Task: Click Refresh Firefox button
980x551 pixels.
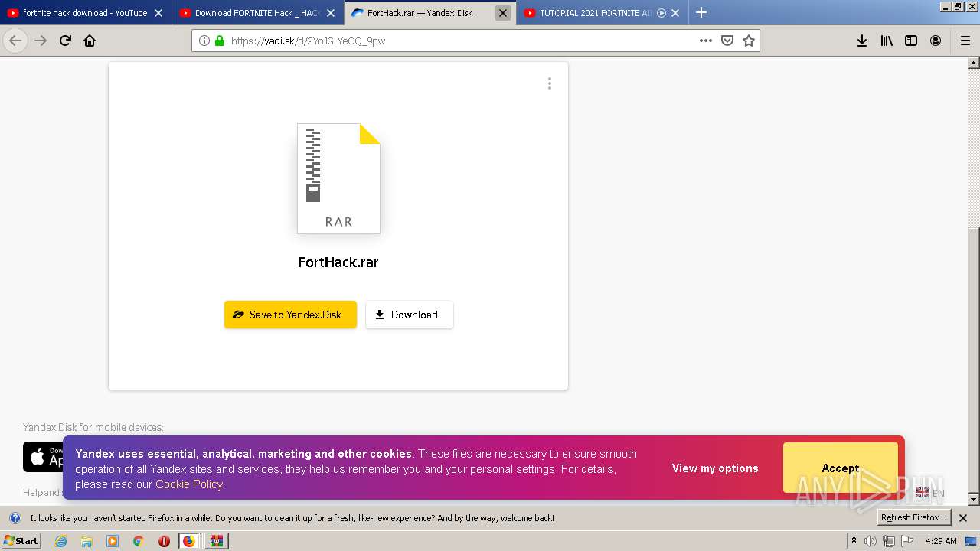Action: (x=913, y=518)
